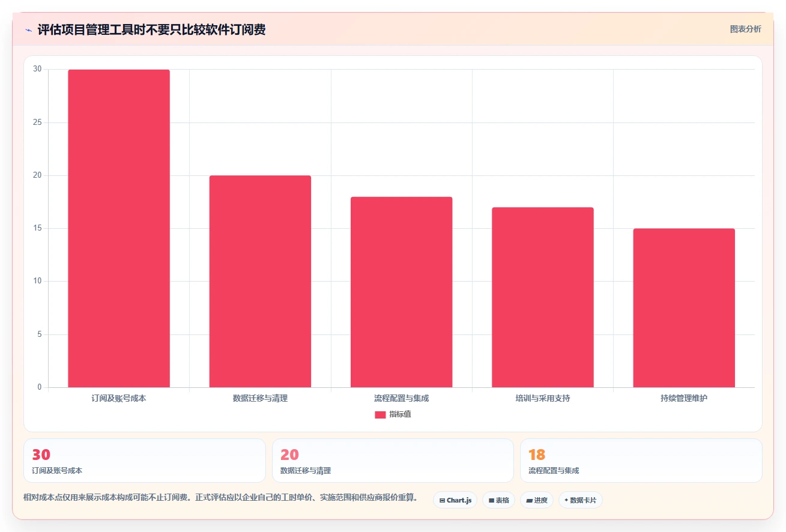Click the y-axis value 15
Screen dimensions: 786x532
(x=38, y=229)
